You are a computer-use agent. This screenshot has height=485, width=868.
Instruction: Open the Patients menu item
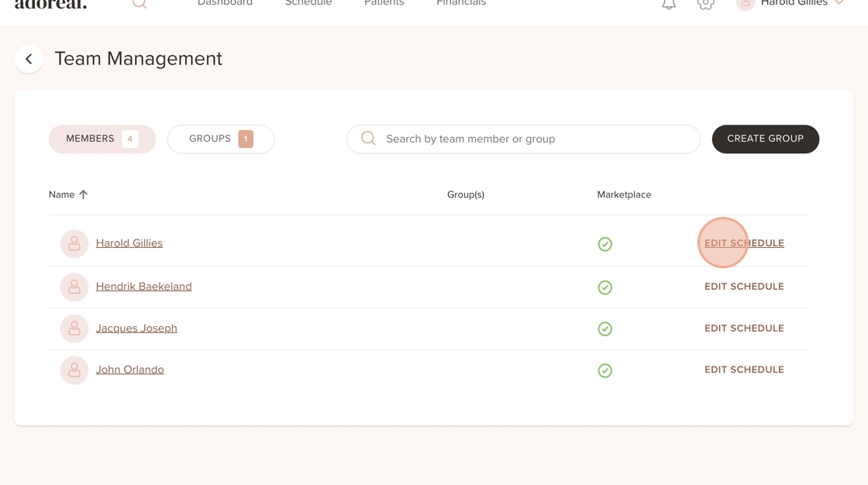(384, 3)
